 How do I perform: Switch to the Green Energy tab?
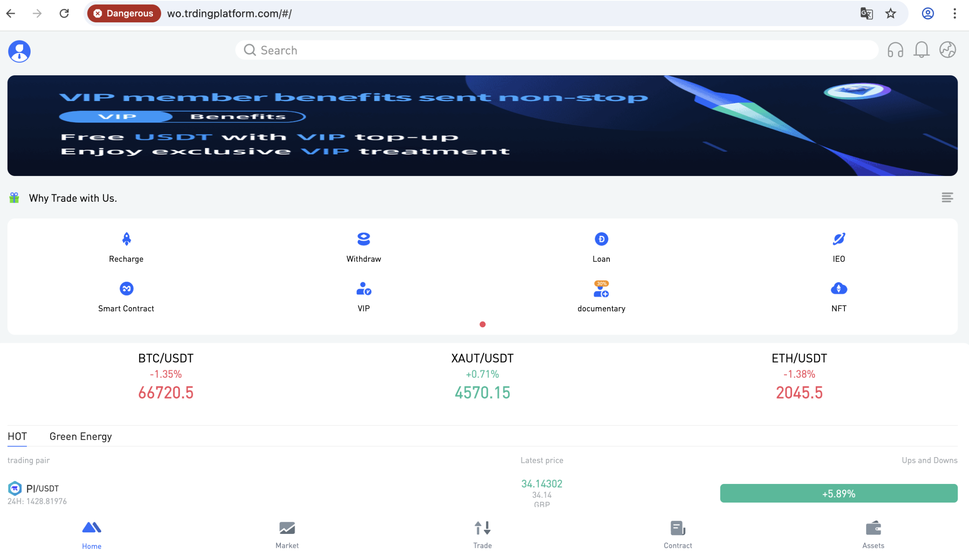click(x=80, y=436)
